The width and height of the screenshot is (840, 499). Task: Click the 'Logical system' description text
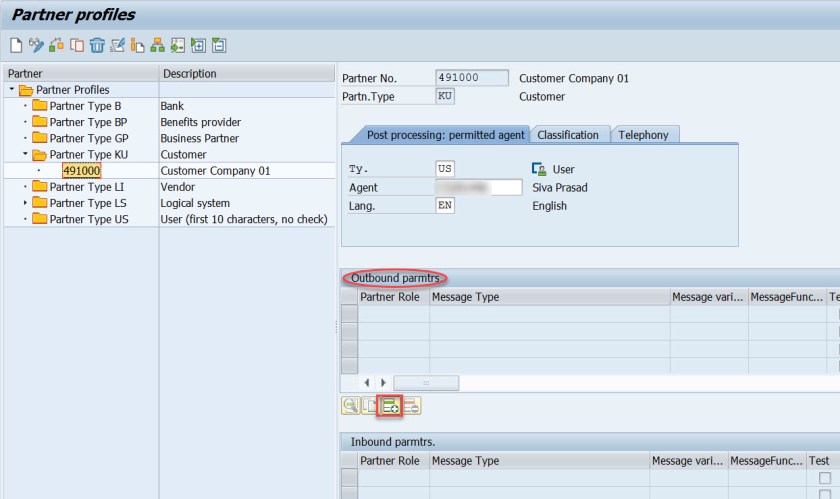click(195, 203)
